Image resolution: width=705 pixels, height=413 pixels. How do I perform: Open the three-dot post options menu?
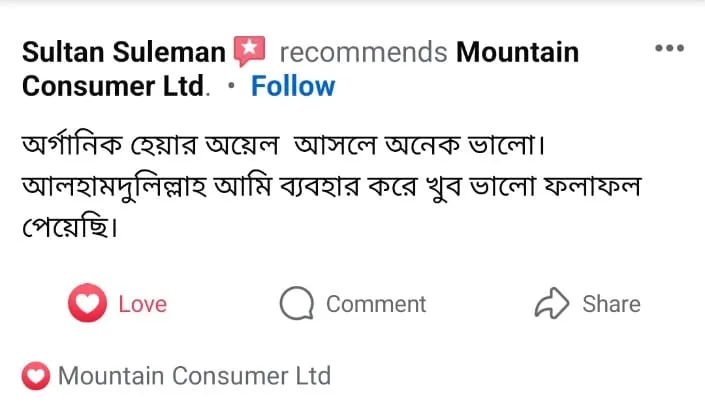(x=669, y=48)
